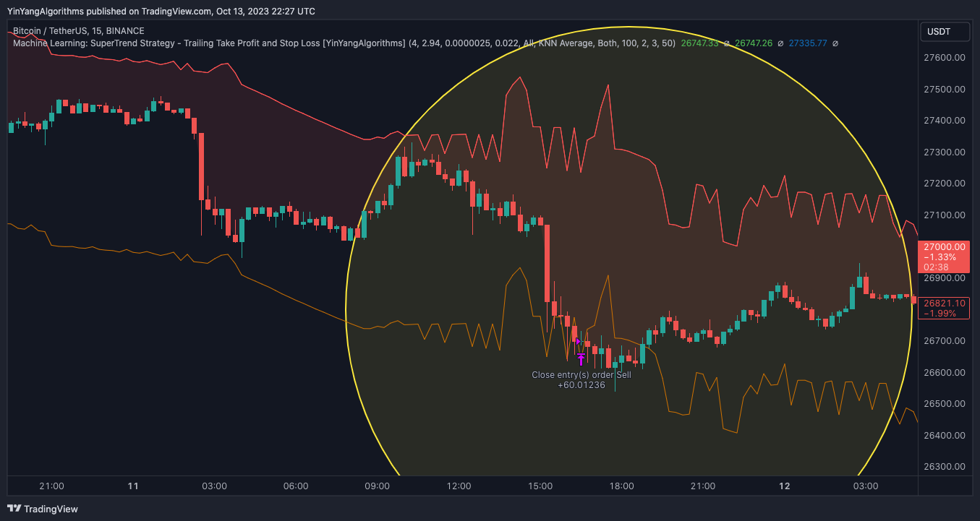Open the Machine Learning SuperTrend Strategy legend
980x521 pixels.
344,43
